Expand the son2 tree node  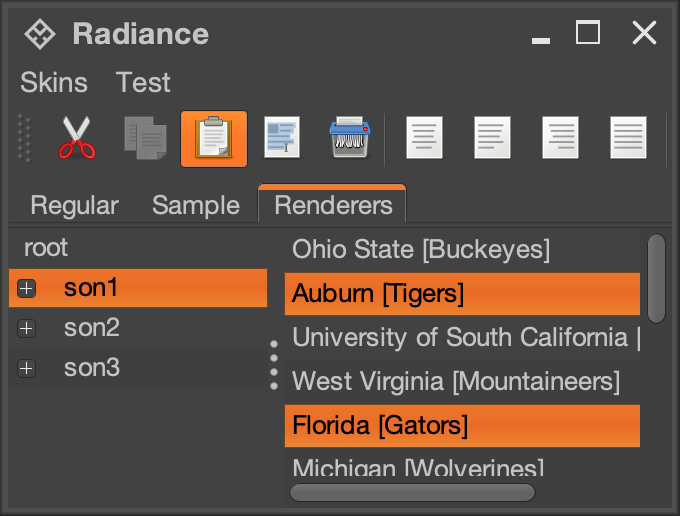click(26, 328)
